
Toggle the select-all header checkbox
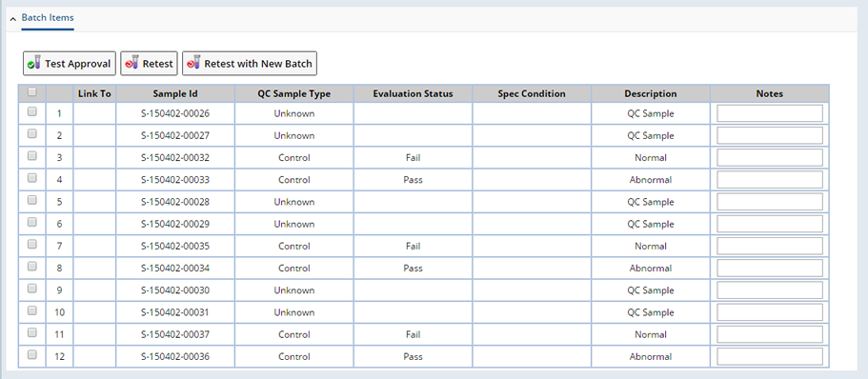(x=32, y=91)
